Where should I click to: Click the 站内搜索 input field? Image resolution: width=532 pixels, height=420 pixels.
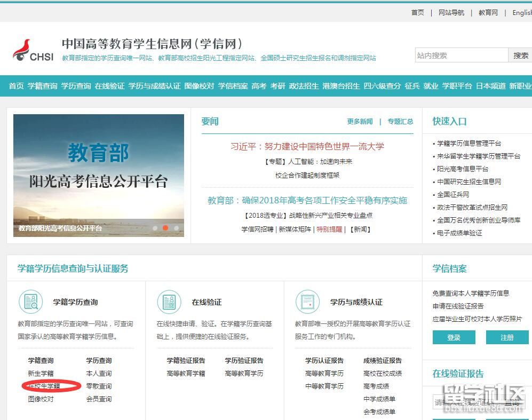coord(461,56)
